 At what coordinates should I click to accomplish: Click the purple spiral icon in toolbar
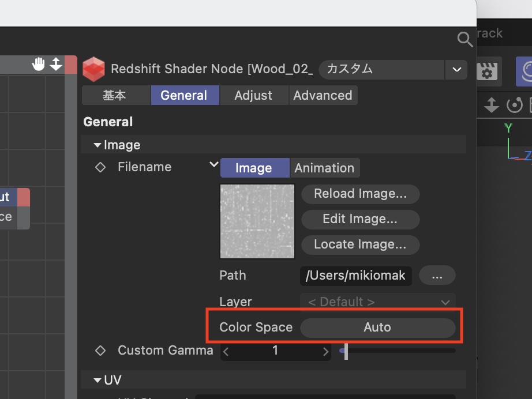[x=524, y=71]
